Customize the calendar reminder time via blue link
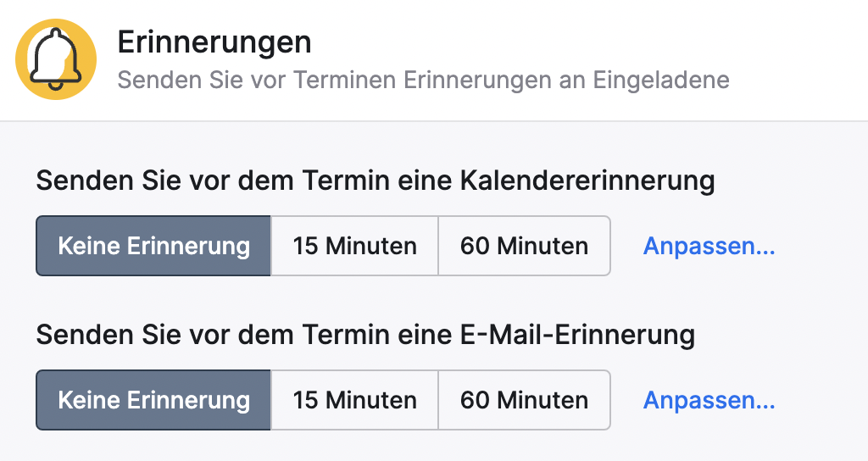The width and height of the screenshot is (868, 461). point(709,247)
